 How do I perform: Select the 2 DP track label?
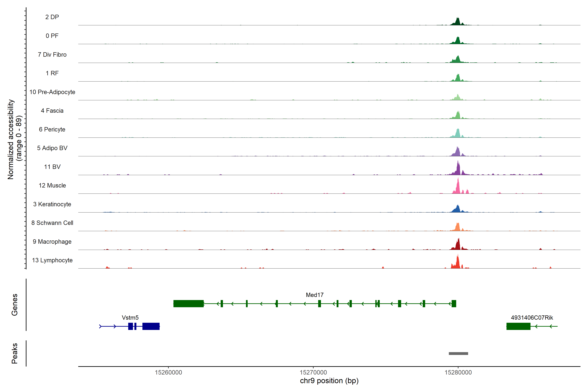pyautogui.click(x=52, y=17)
